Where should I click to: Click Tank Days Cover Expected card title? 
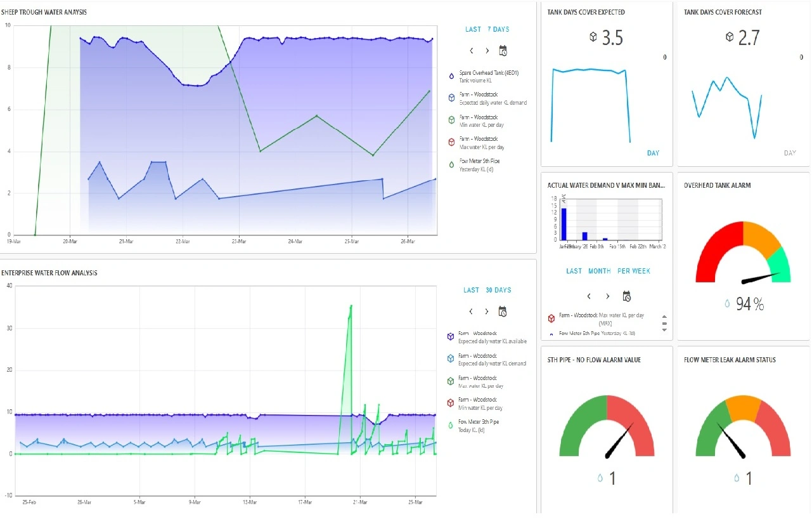tap(586, 12)
